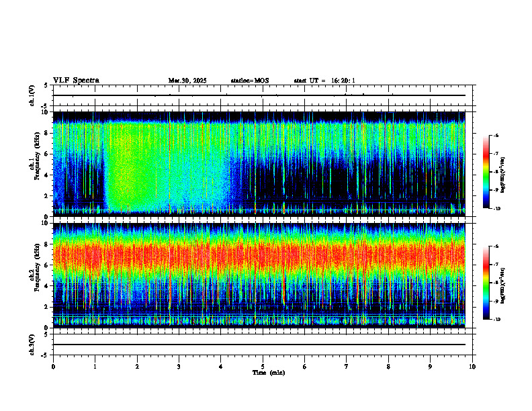Click the "ch.1(V)" waveform axis label
532x411 pixels.
[x=32, y=95]
